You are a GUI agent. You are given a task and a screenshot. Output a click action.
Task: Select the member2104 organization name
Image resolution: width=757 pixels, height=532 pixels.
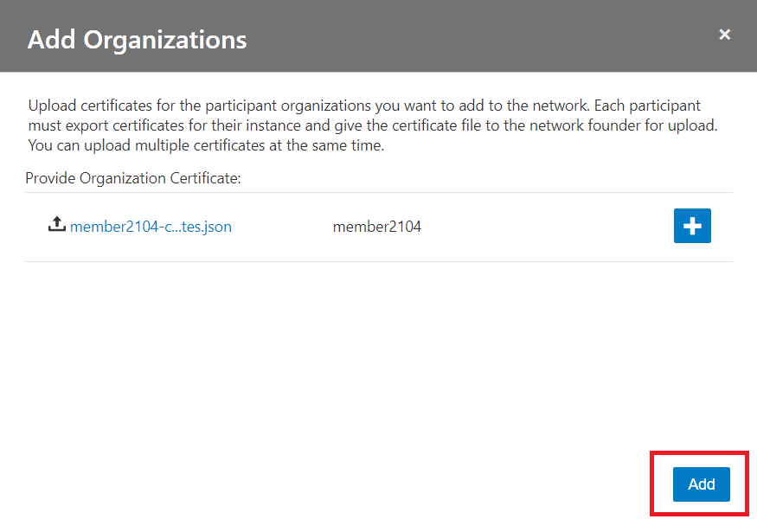click(376, 228)
